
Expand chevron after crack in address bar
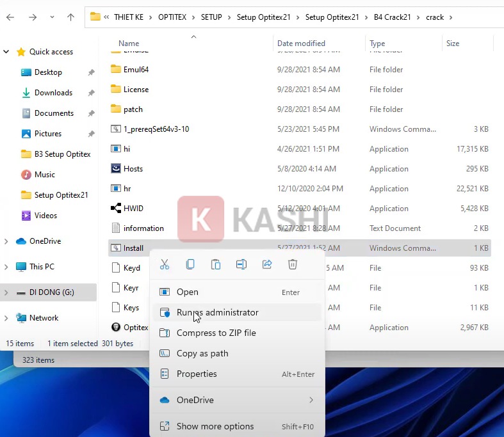tap(451, 17)
